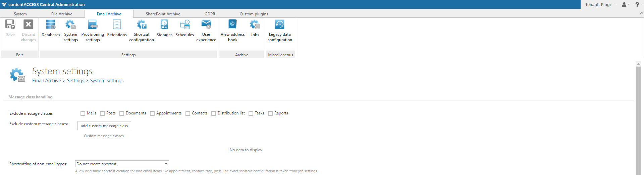Expand the user account menu
Screen dimensions: 644x175
(625, 4)
